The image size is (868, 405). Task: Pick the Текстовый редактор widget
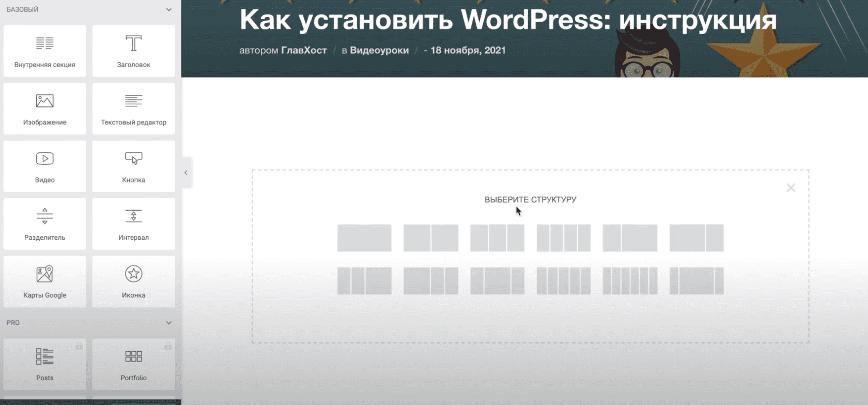click(134, 109)
